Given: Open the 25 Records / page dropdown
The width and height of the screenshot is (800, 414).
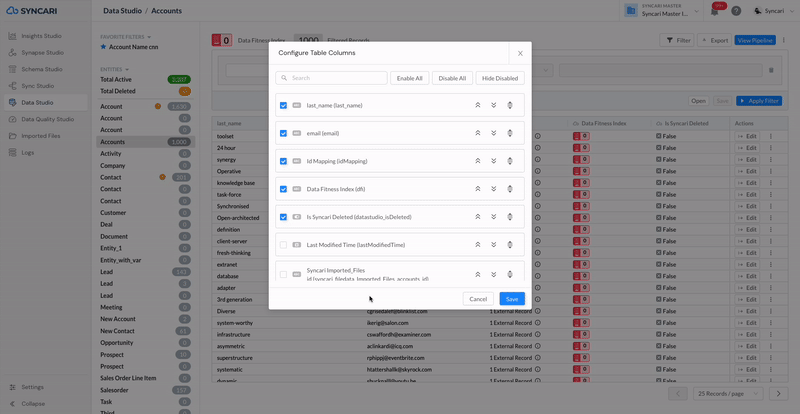Looking at the screenshot, I should [728, 393].
